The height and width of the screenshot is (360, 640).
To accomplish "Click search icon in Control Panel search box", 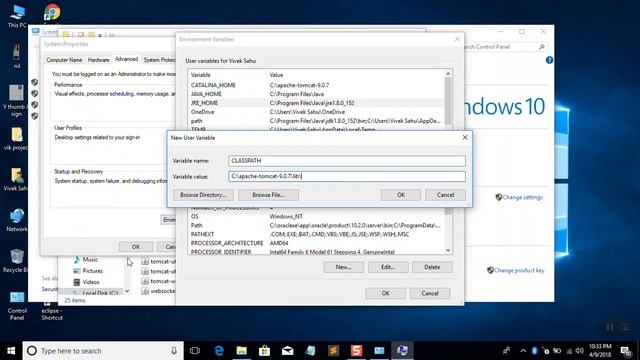I will tap(542, 47).
